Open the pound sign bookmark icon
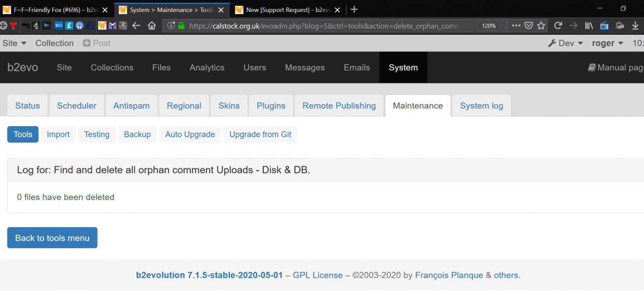 tap(69, 26)
